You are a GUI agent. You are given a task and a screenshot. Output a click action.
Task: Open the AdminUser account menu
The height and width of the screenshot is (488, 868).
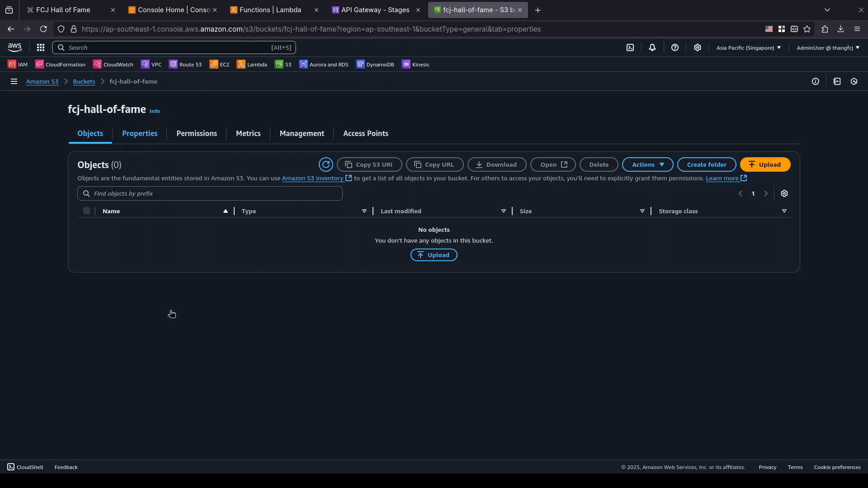(x=828, y=47)
